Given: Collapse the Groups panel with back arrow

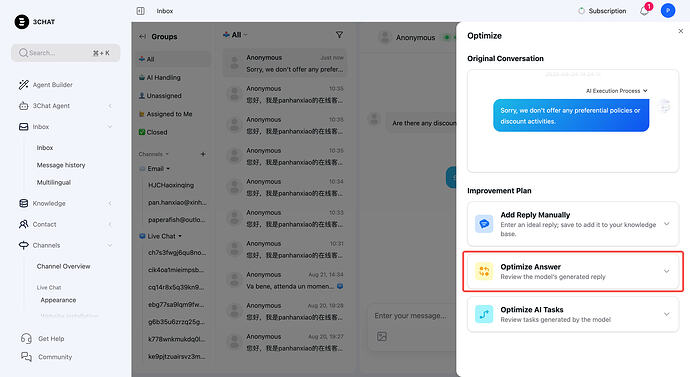Looking at the screenshot, I should coord(142,37).
